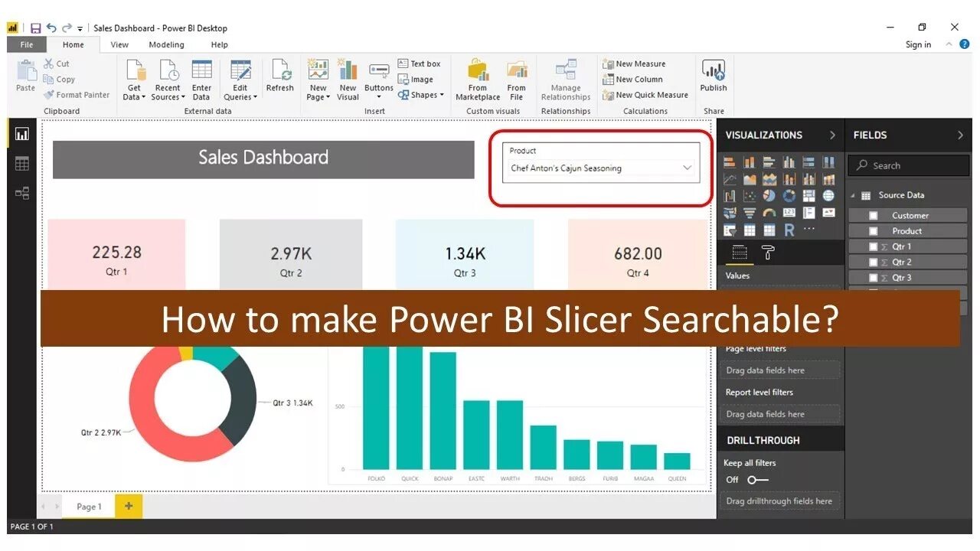980x551 pixels.
Task: Open the Fields well tab icon
Action: pos(740,253)
